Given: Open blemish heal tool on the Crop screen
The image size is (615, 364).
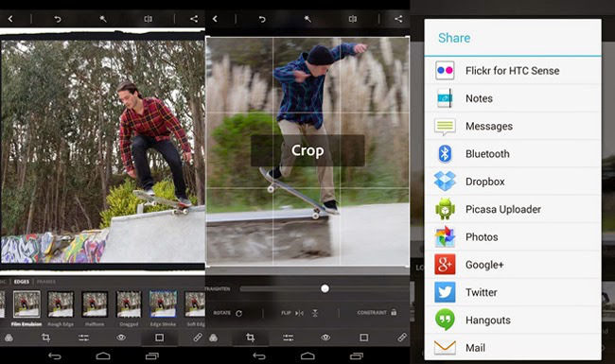Looking at the screenshot, I should click(402, 338).
